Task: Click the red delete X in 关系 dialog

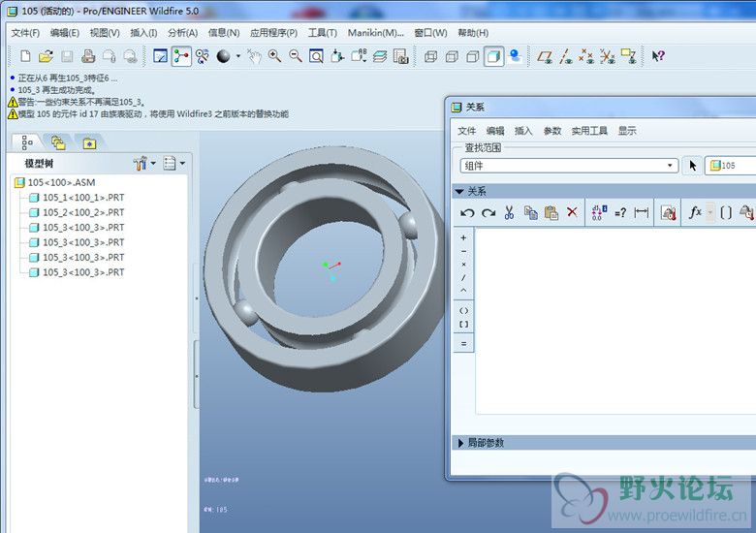Action: [572, 212]
